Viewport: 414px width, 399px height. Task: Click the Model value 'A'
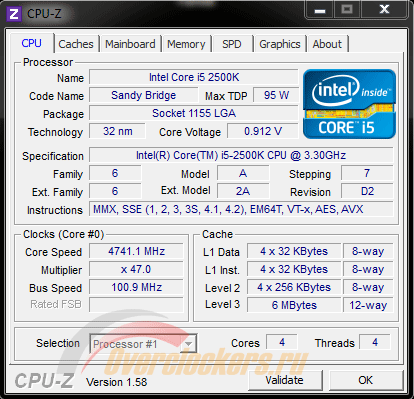coord(243,173)
